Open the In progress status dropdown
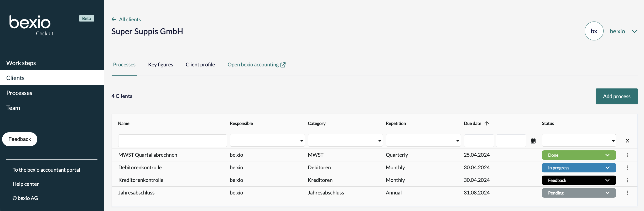Screen dimensions: 644x211 point(579,168)
